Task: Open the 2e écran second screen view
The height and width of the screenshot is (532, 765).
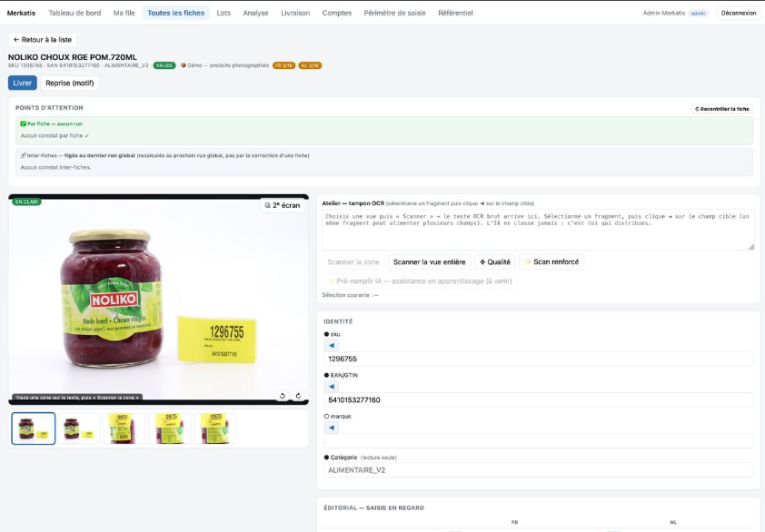Action: [x=282, y=205]
